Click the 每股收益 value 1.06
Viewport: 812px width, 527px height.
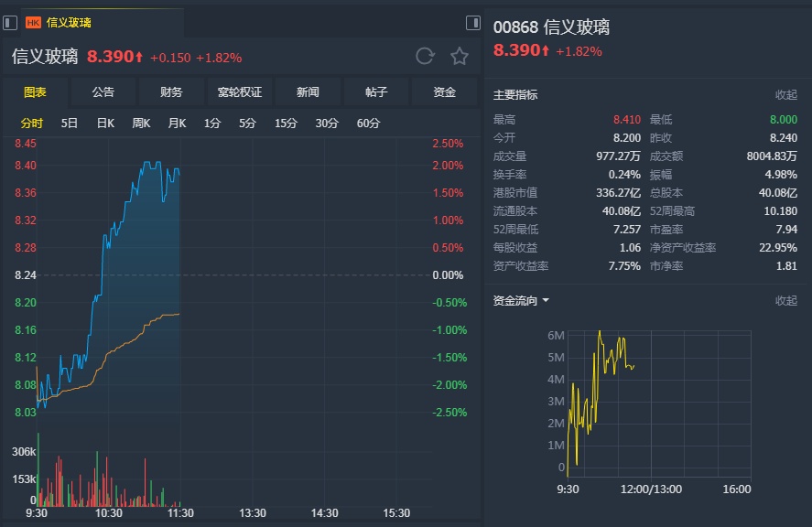[x=630, y=247]
